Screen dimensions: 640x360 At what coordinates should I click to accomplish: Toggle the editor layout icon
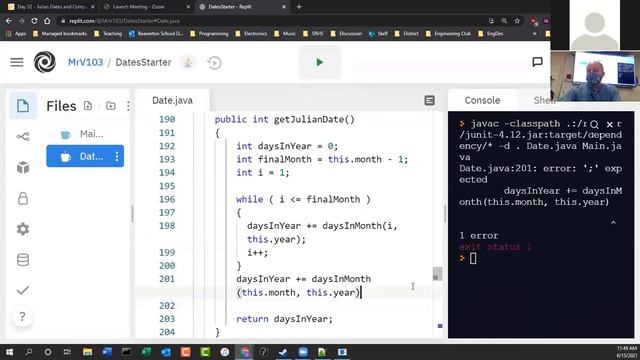coord(429,100)
